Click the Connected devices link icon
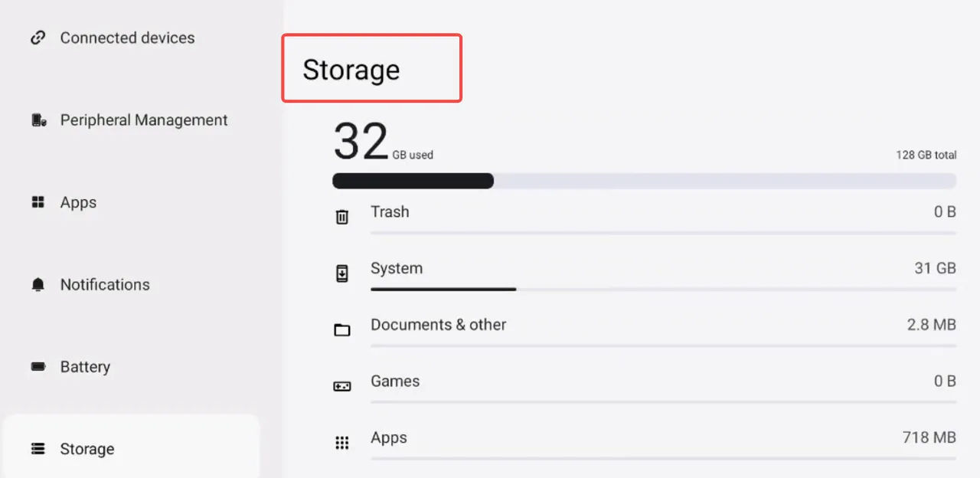 tap(38, 38)
